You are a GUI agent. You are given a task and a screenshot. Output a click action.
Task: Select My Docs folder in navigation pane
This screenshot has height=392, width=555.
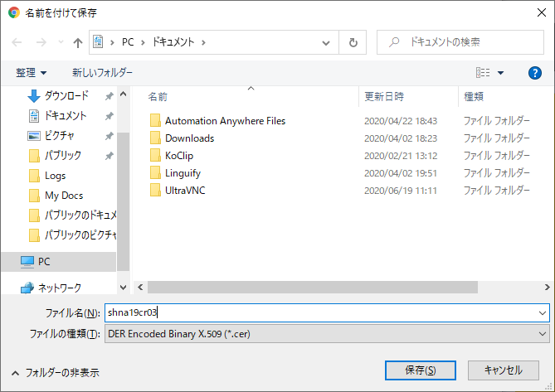(x=64, y=196)
